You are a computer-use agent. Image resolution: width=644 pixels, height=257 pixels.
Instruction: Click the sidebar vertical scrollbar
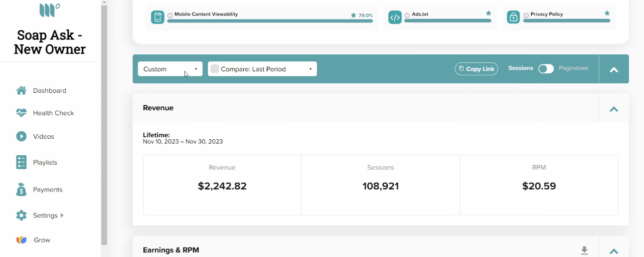coord(104,125)
